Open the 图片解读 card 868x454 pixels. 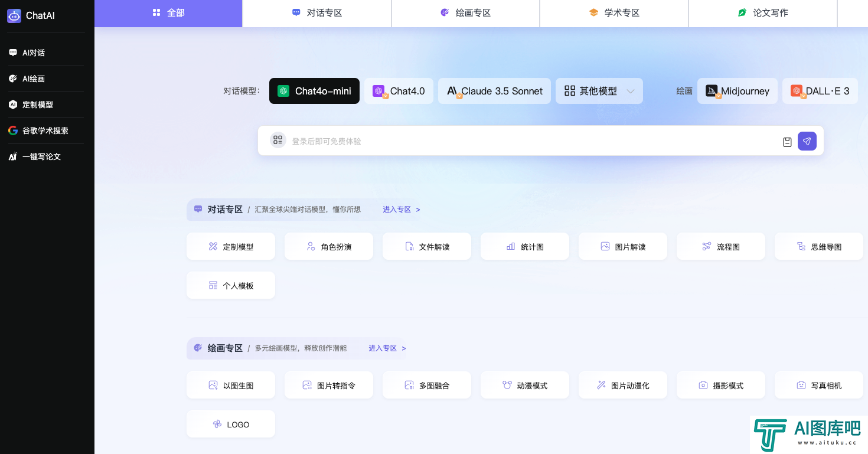623,246
